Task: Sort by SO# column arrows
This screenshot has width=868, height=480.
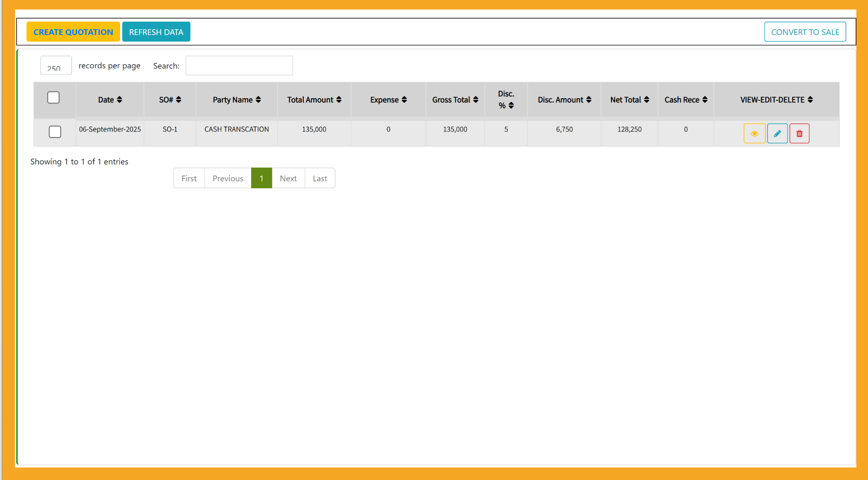Action: point(178,100)
